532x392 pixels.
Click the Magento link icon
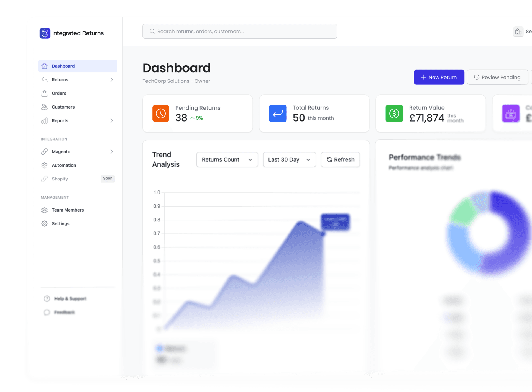point(44,152)
